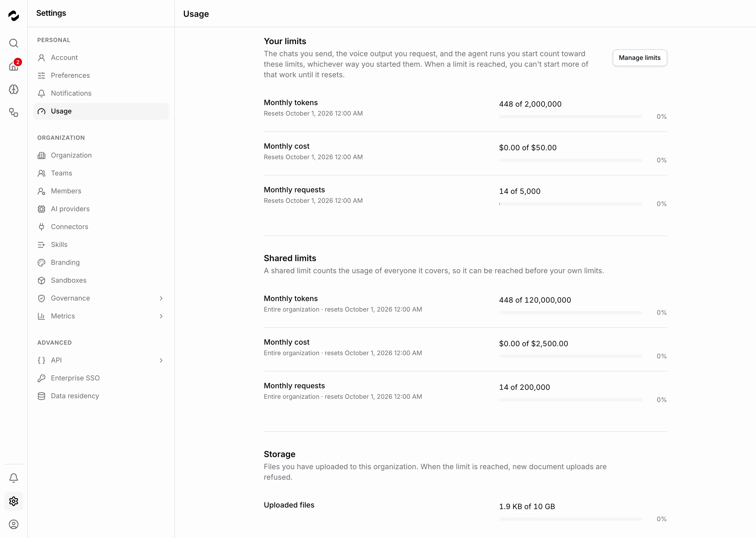
Task: Open the brain icon in left rail
Action: [14, 89]
